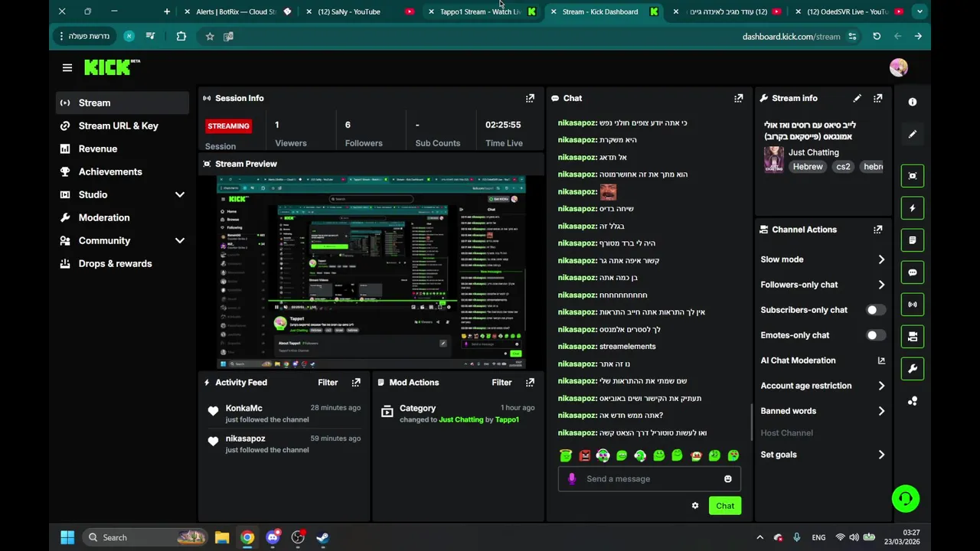Toggle the wrench widget icon

(x=913, y=369)
